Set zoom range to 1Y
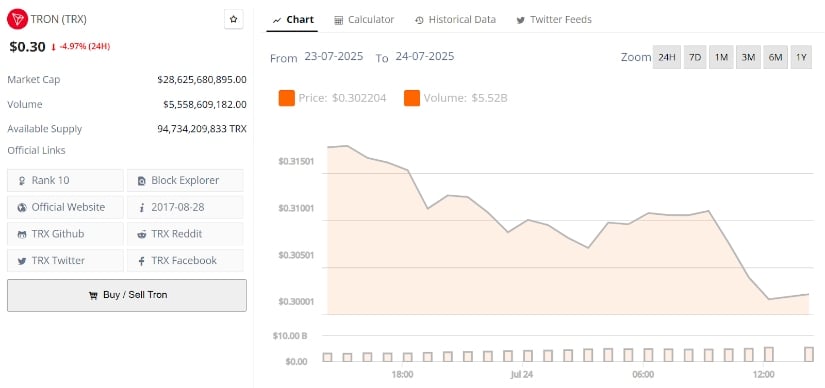The image size is (825, 388). 801,57
